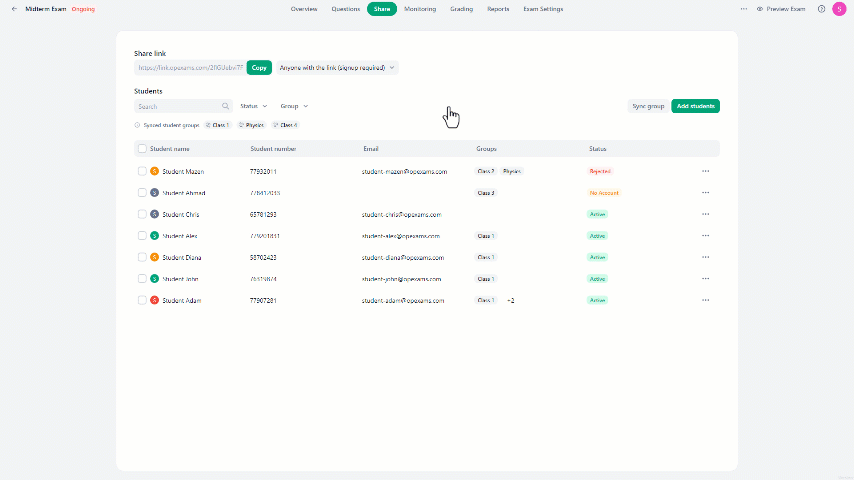Switch to the Monitoring tab
The width and height of the screenshot is (854, 480).
pyautogui.click(x=420, y=9)
